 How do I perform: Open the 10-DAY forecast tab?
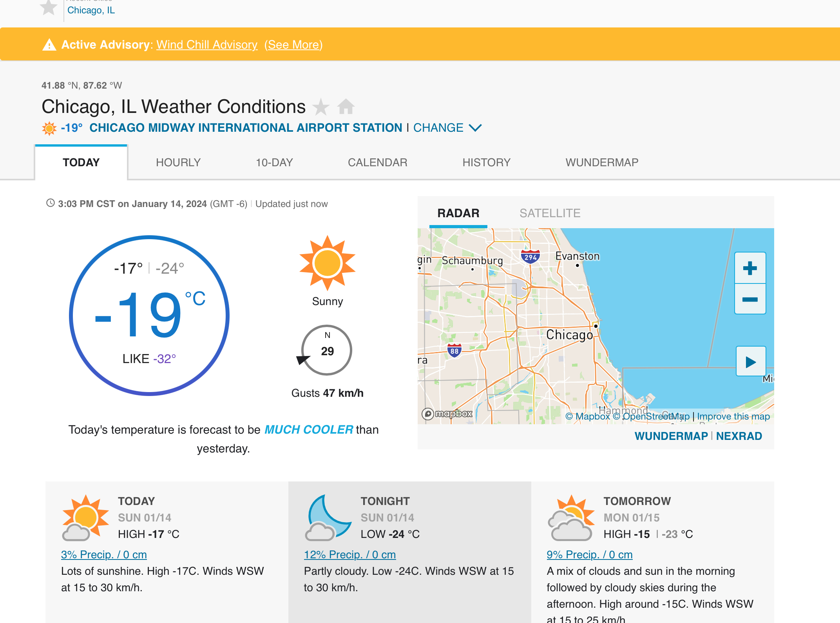pos(274,162)
